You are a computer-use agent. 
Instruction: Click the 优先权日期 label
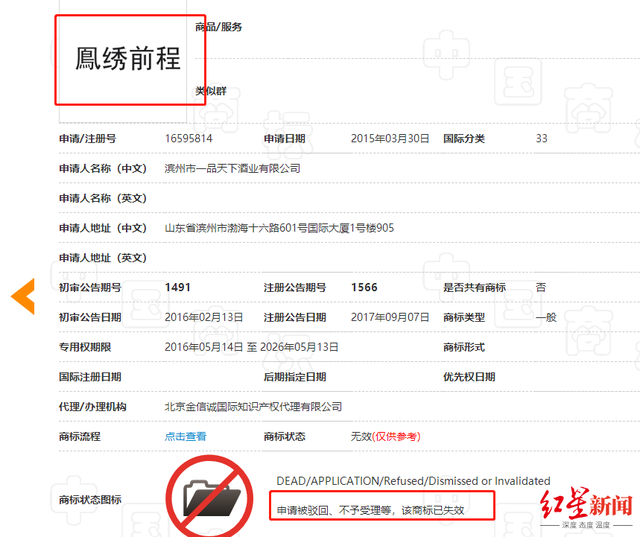click(x=469, y=377)
